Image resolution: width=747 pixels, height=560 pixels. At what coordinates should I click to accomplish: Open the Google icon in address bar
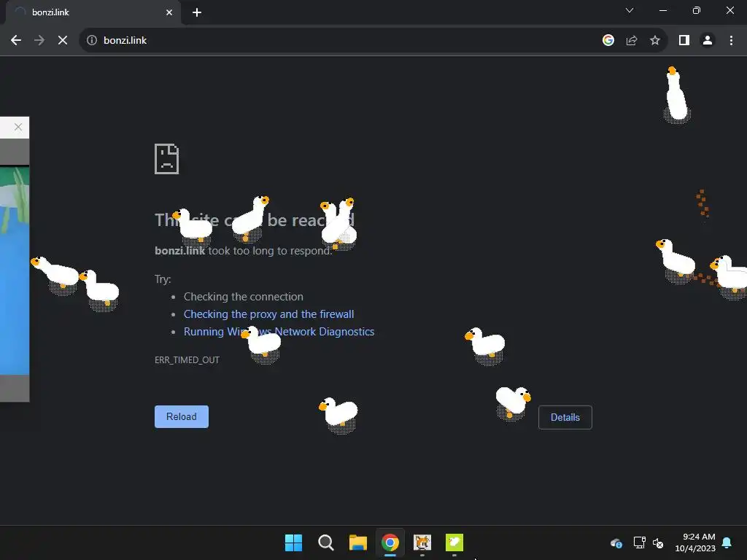click(x=608, y=41)
